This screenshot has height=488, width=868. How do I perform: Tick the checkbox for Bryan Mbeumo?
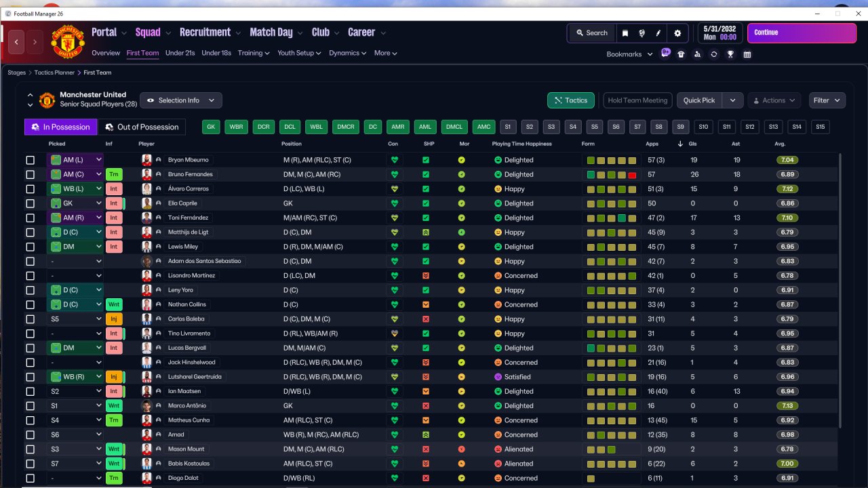(x=30, y=160)
